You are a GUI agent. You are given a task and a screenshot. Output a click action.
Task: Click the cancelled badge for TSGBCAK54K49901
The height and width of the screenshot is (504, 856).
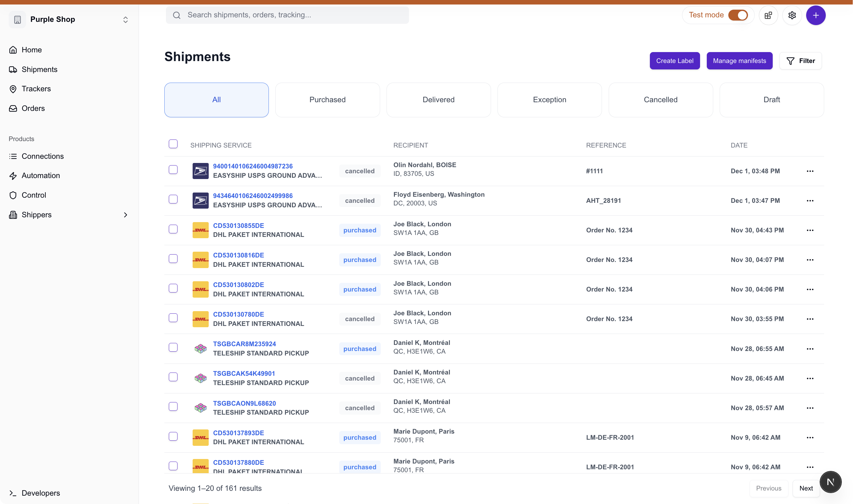tap(360, 378)
